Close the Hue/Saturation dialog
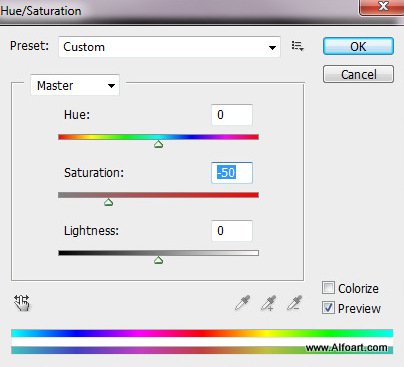 coord(383,6)
